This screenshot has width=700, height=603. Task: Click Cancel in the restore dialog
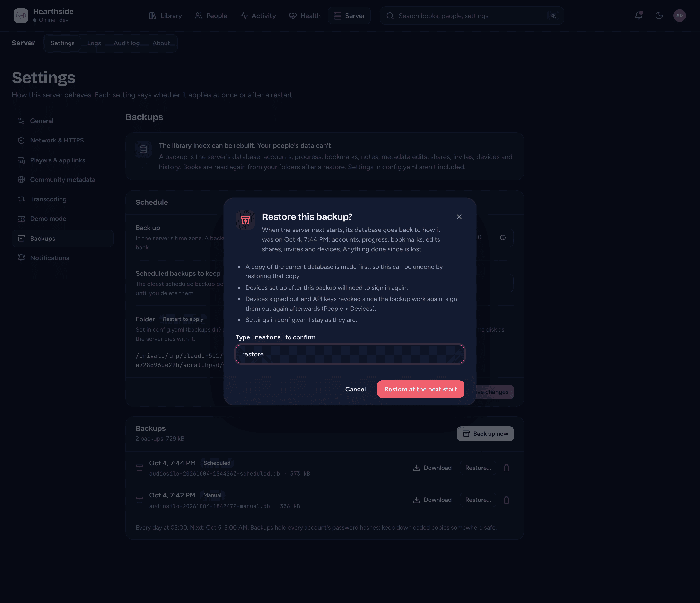[355, 389]
